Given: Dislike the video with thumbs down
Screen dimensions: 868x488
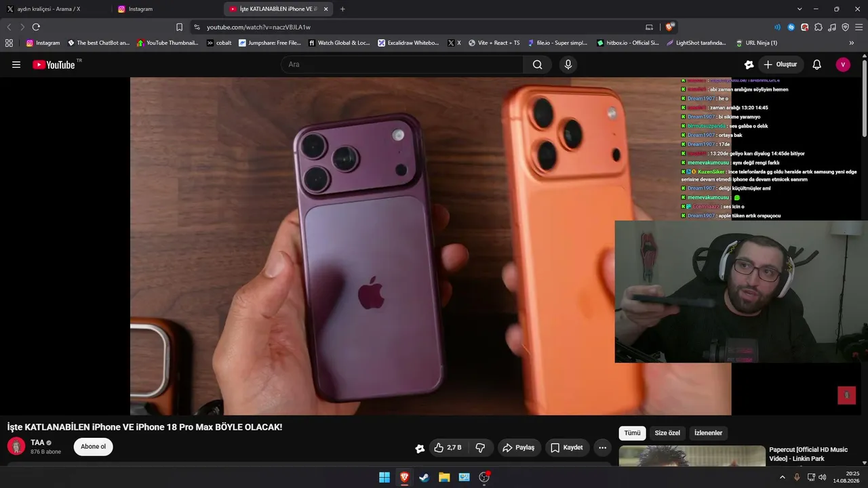Looking at the screenshot, I should [x=480, y=447].
